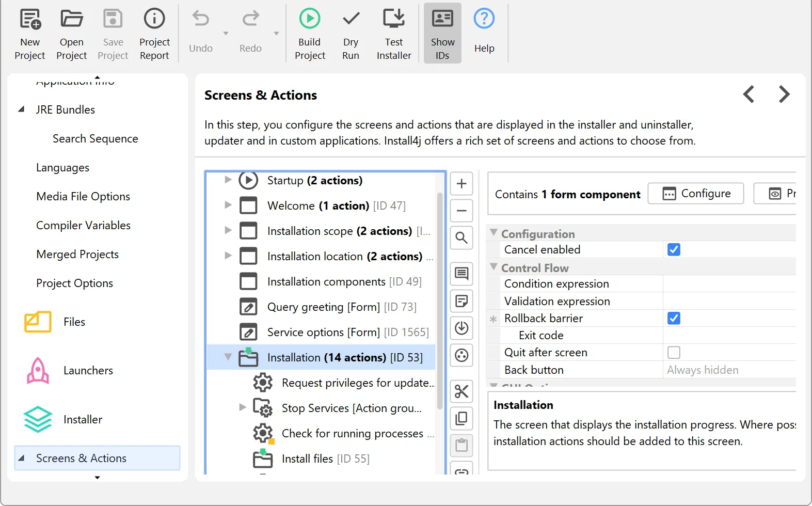Select Request privileges for update action
This screenshot has width=812, height=506.
pyautogui.click(x=359, y=383)
